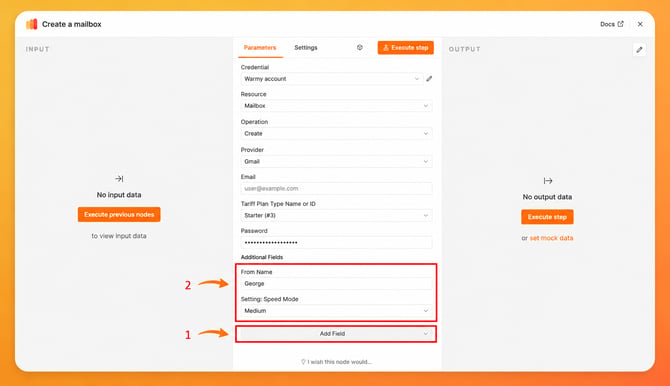Click the From Name field with George

[x=336, y=283]
